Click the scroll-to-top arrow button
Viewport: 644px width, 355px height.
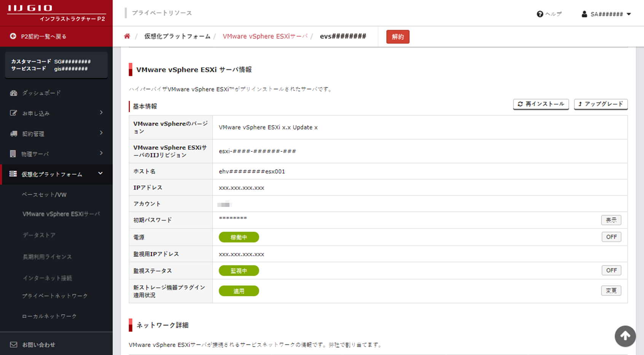click(625, 336)
